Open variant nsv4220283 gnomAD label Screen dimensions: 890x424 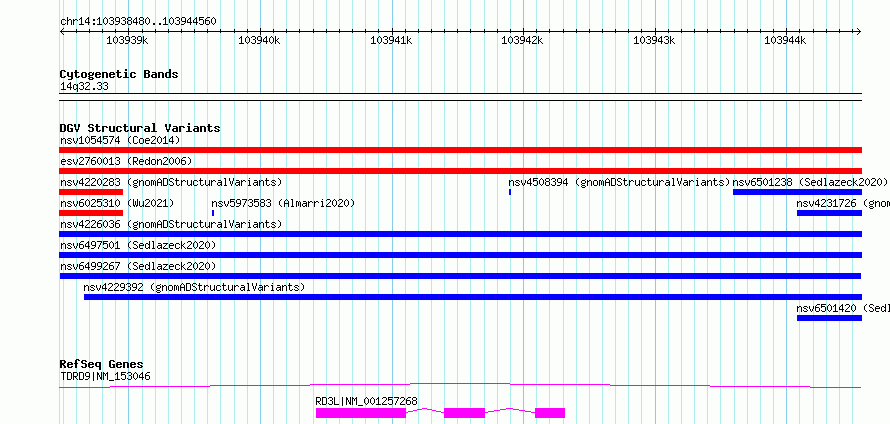[171, 183]
